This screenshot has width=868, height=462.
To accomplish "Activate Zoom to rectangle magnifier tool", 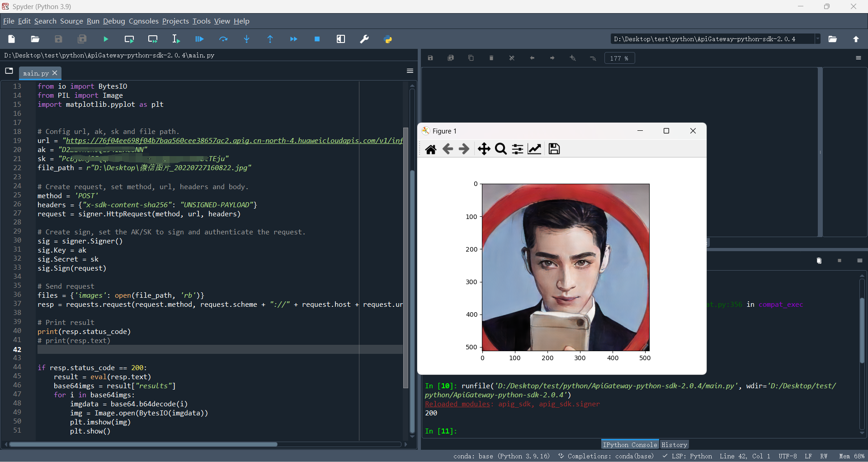I will [x=500, y=149].
